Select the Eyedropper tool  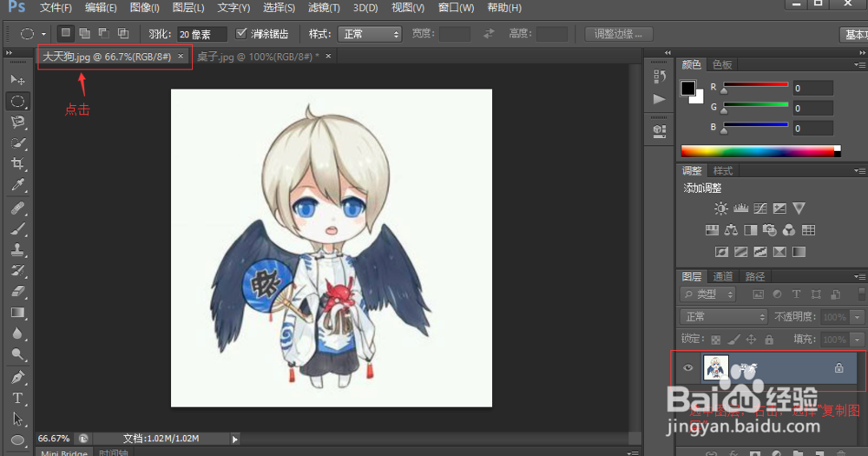click(17, 184)
